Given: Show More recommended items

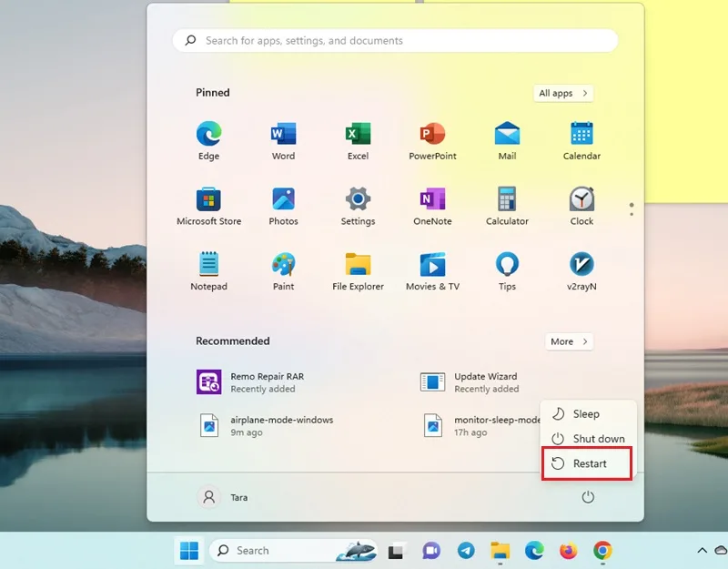Looking at the screenshot, I should [x=569, y=341].
